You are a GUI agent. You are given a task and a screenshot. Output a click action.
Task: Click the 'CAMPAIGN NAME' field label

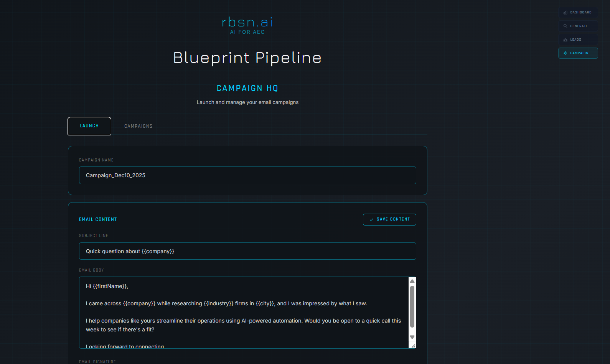[x=96, y=160]
